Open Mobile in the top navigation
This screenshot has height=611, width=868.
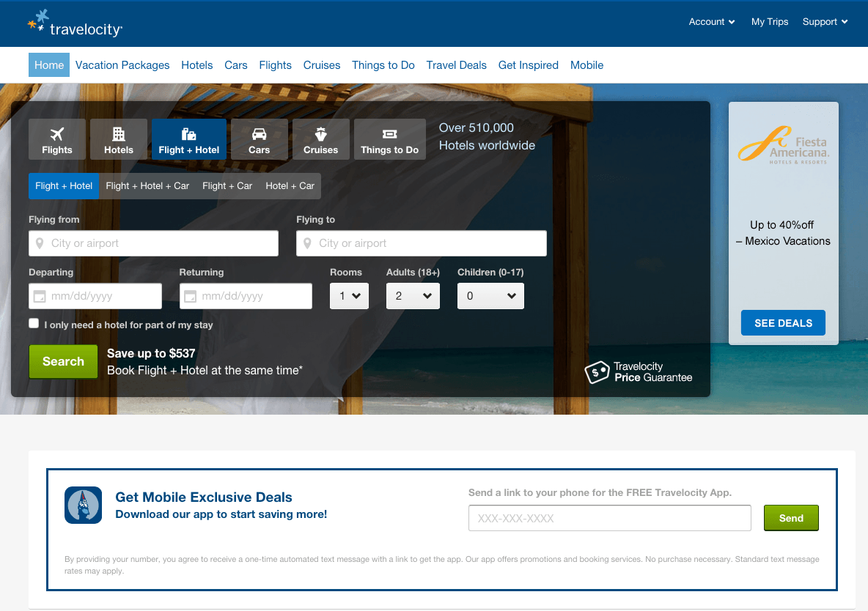click(x=586, y=65)
